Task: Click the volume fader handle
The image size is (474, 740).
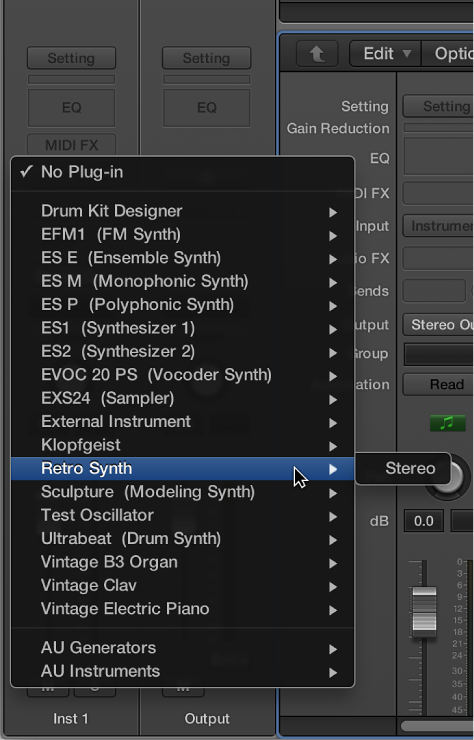Action: coord(424,611)
